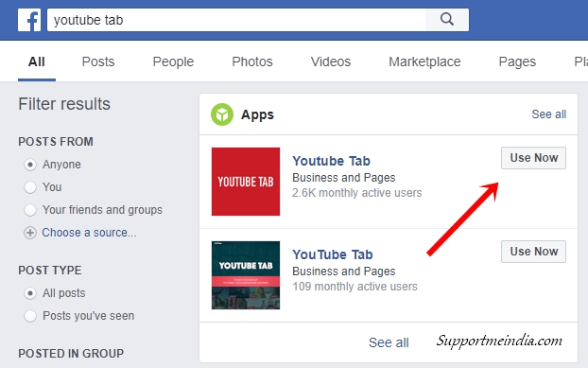Click the POST TYPE section label

[x=50, y=271]
